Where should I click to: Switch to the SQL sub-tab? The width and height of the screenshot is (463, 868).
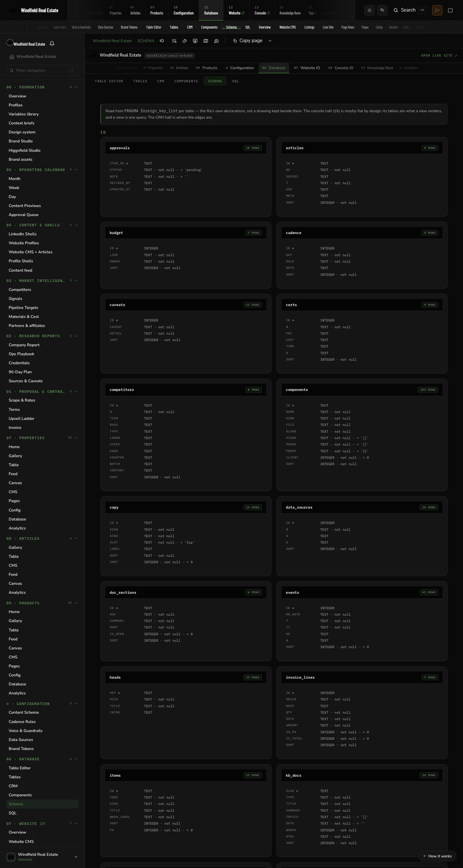pos(236,81)
